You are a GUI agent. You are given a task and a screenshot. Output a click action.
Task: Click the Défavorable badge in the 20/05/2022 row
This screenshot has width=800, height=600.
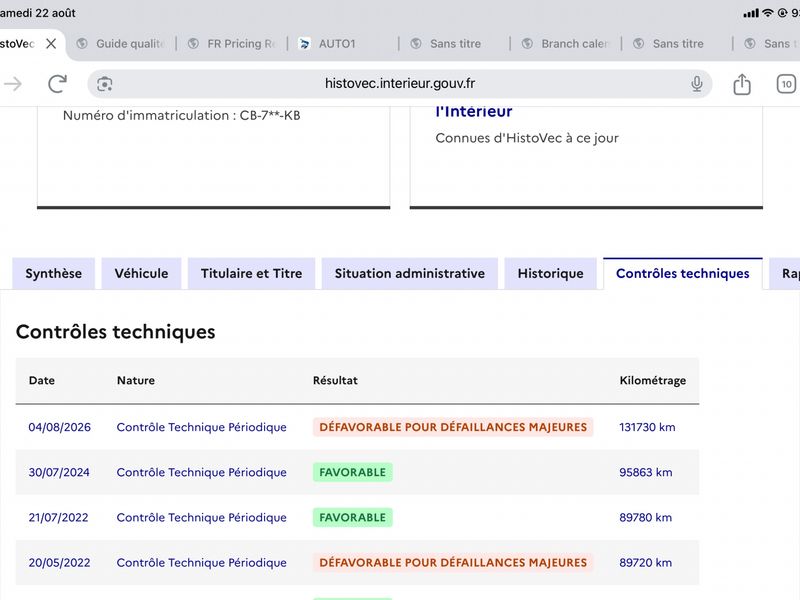tap(453, 563)
